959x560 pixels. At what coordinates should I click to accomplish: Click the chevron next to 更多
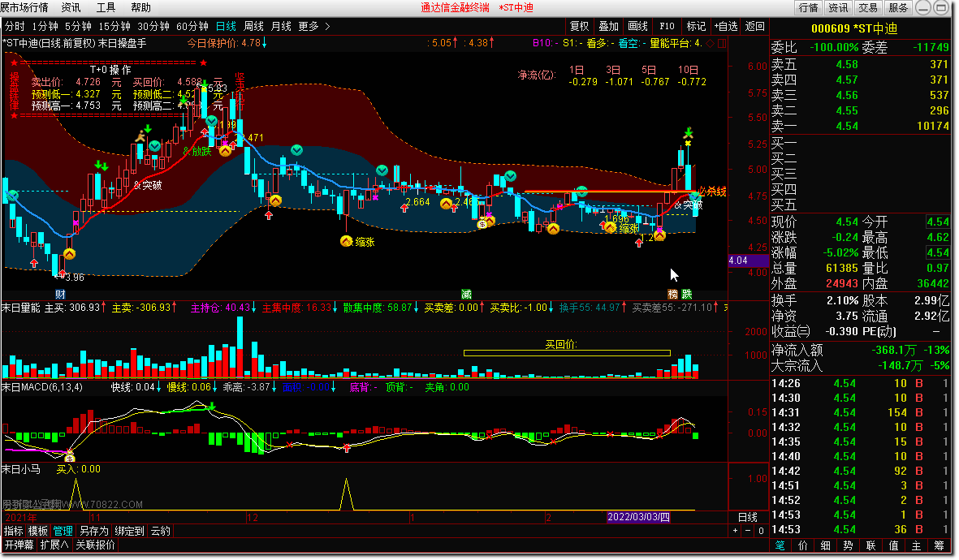coord(327,26)
